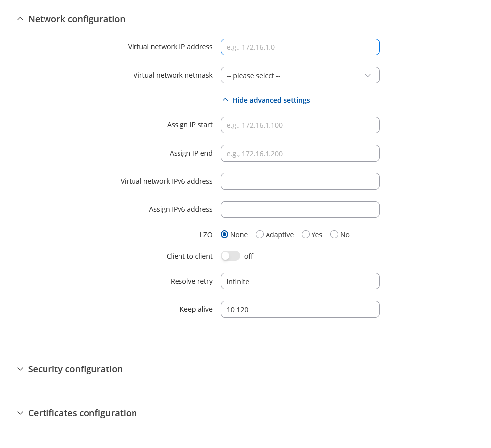Expand the Security configuration section heading
The image size is (491, 448).
click(75, 369)
